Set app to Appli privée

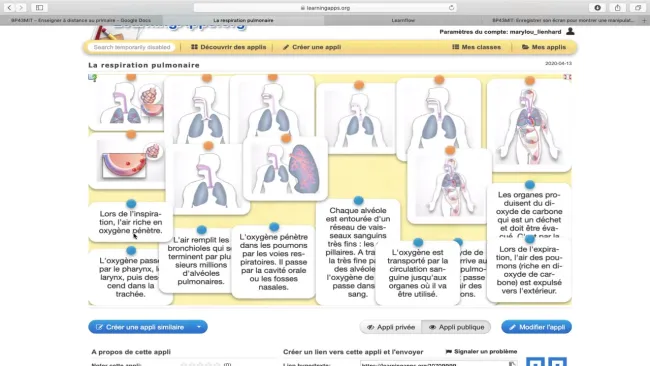pyautogui.click(x=390, y=327)
